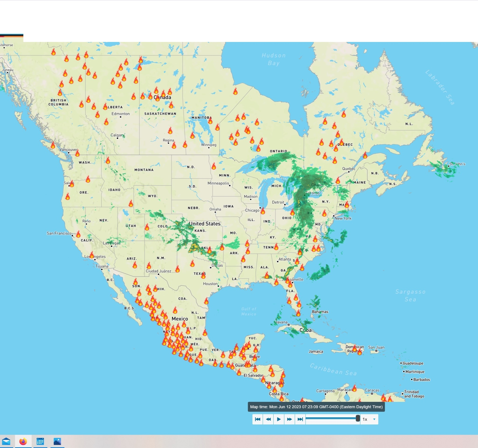This screenshot has width=478, height=448.
Task: Click the fire icon on Dominican Republic
Action: pos(359,352)
